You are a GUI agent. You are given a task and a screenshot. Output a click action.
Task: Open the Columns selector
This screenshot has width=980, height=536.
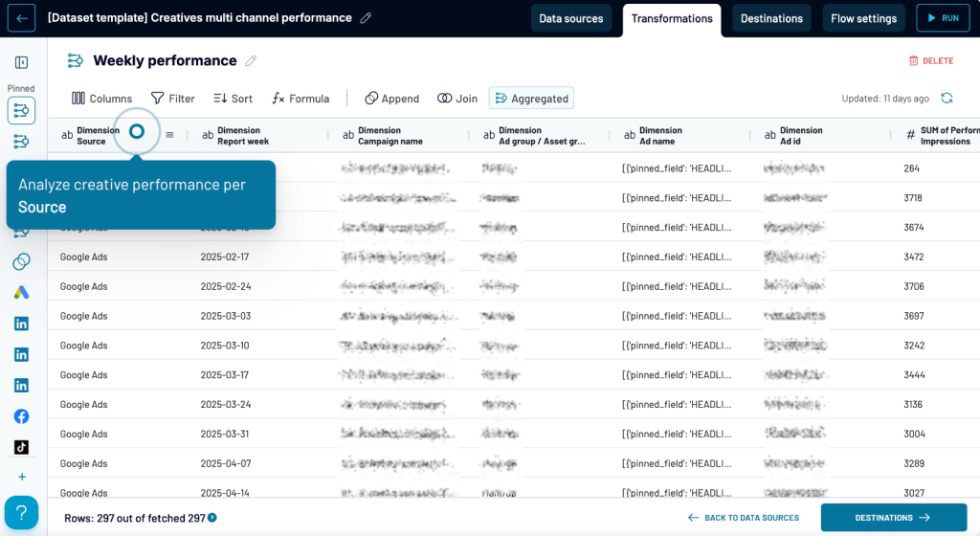point(101,99)
